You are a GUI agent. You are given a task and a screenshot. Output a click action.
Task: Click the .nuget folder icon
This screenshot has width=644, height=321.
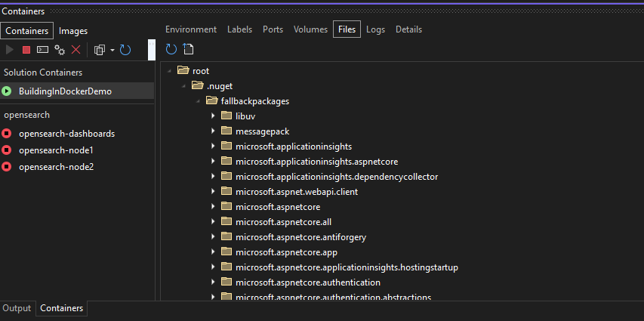pyautogui.click(x=198, y=85)
